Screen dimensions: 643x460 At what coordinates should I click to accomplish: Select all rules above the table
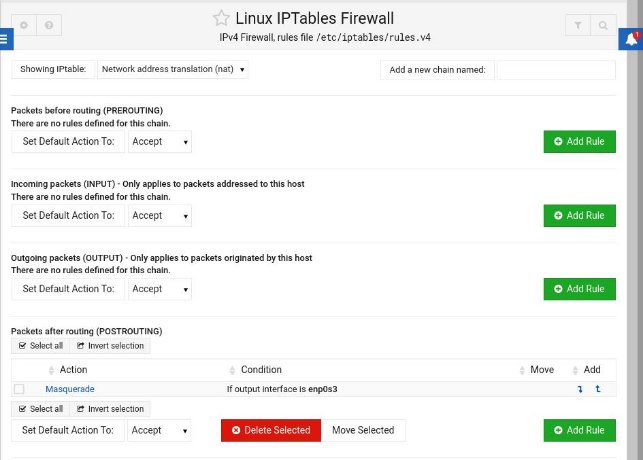(x=41, y=346)
